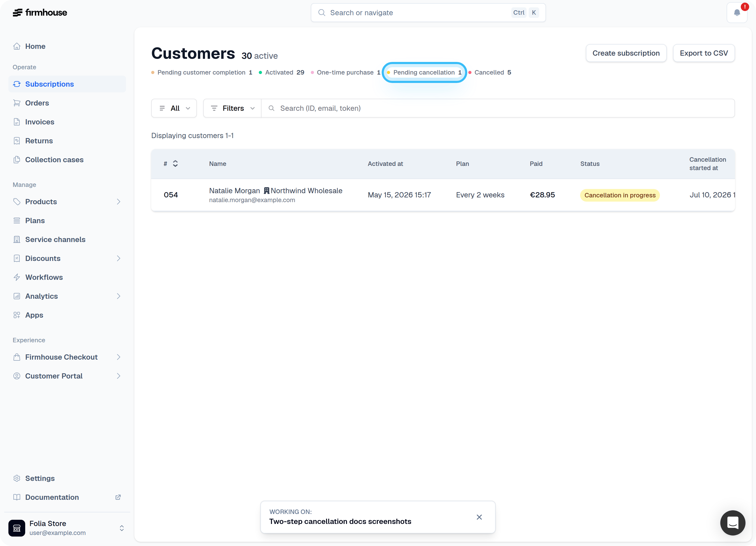This screenshot has width=756, height=546.
Task: Expand the Products submenu chevron
Action: [x=118, y=202]
